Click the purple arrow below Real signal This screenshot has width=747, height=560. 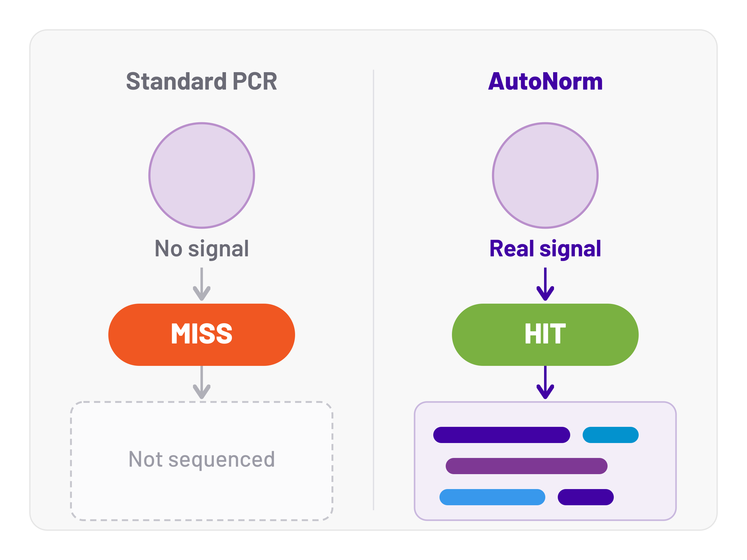click(545, 284)
